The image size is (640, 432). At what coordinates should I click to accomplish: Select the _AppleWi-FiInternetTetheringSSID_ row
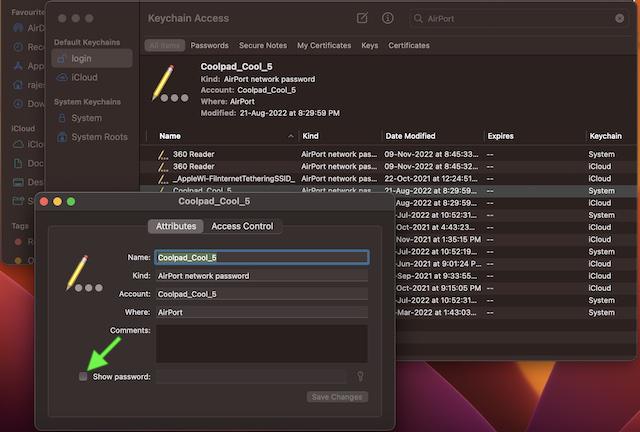coord(389,179)
